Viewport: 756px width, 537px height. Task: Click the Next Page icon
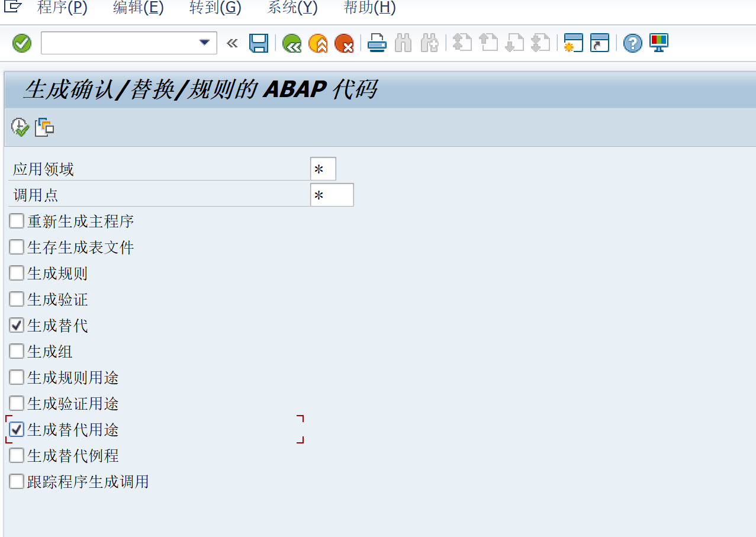click(x=514, y=43)
